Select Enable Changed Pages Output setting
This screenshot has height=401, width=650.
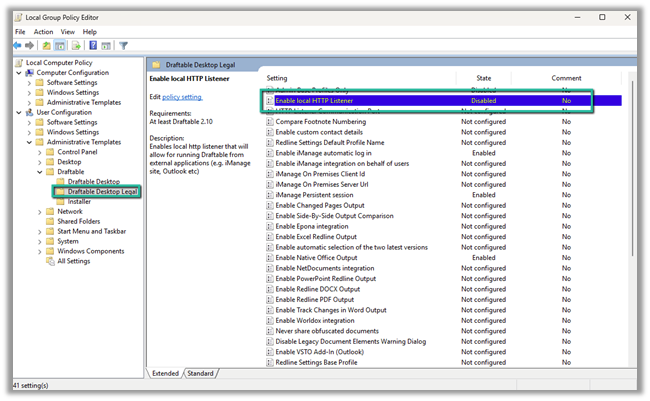click(x=320, y=205)
